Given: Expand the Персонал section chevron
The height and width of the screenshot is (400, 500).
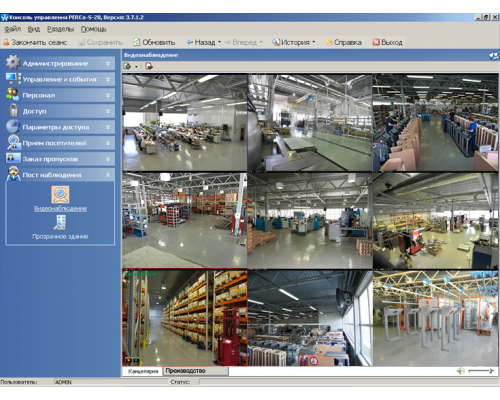Looking at the screenshot, I should [108, 95].
